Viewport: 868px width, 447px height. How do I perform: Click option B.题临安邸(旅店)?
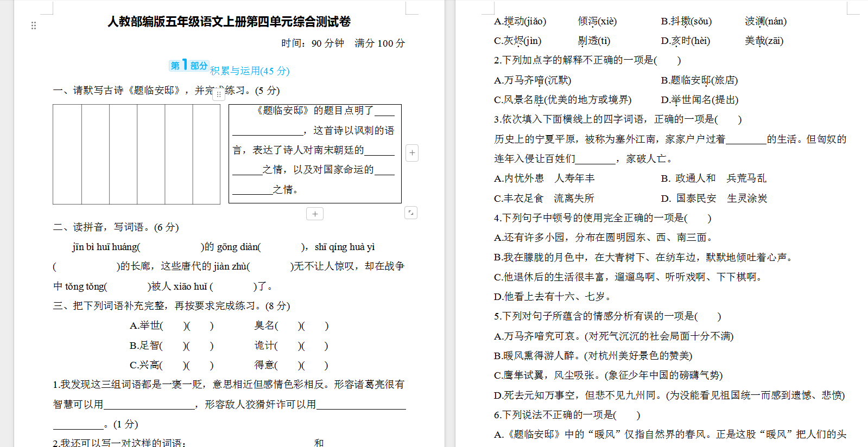[699, 80]
